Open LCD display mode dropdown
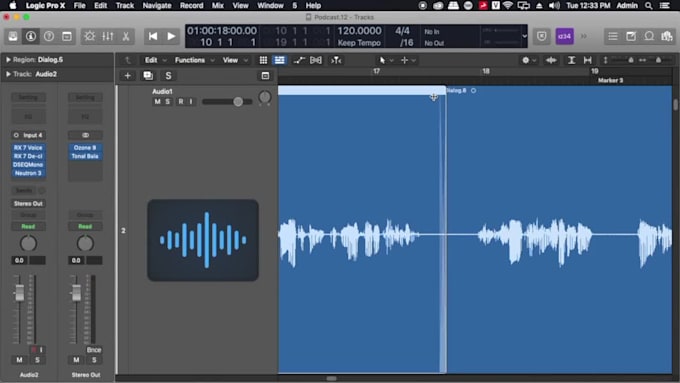The height and width of the screenshot is (383, 680). point(524,36)
